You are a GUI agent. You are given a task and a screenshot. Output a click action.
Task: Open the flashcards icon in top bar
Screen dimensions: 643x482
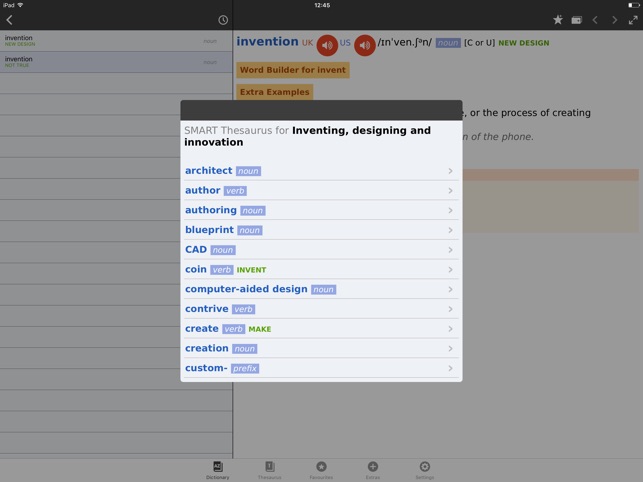pyautogui.click(x=577, y=20)
